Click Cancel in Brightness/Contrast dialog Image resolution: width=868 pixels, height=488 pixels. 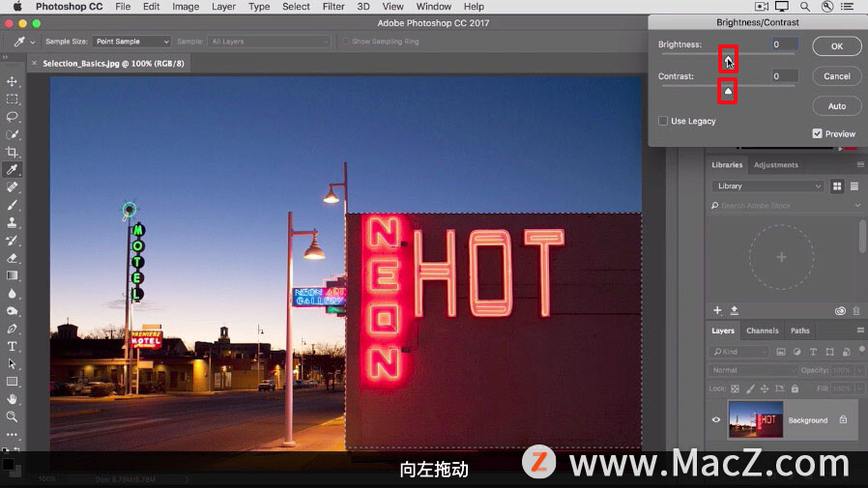(837, 76)
